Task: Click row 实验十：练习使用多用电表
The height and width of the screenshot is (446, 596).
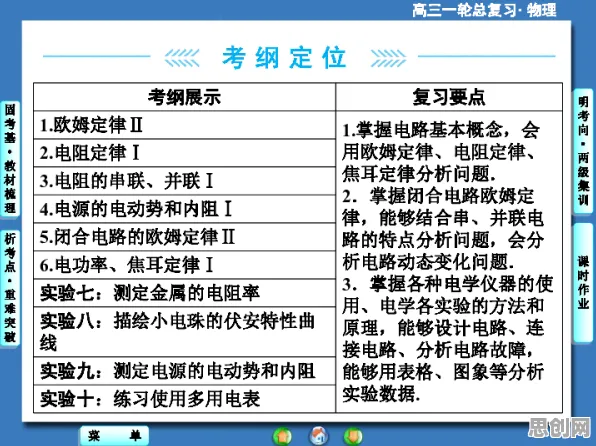Action: [x=184, y=399]
